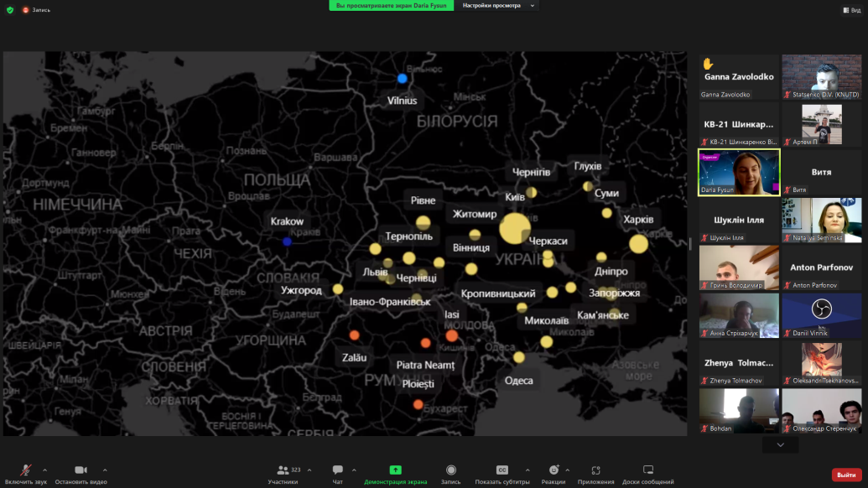Select Anton Parfonov participant tile
This screenshot has height=488, width=868.
coord(822,267)
